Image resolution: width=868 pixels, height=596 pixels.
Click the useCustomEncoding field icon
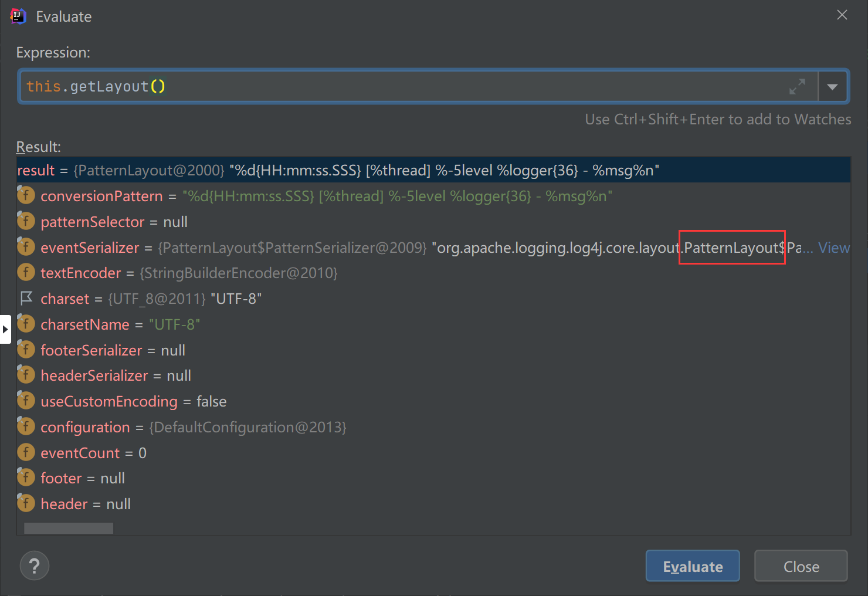coord(26,401)
